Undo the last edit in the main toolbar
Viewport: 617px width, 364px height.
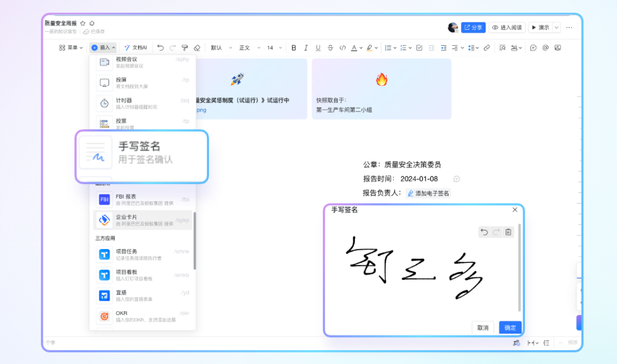pyautogui.click(x=160, y=47)
